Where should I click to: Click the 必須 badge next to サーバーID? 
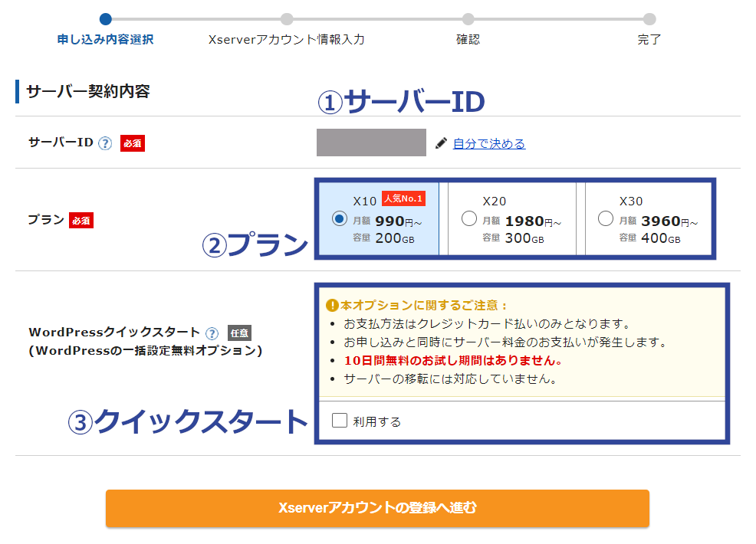(x=132, y=143)
